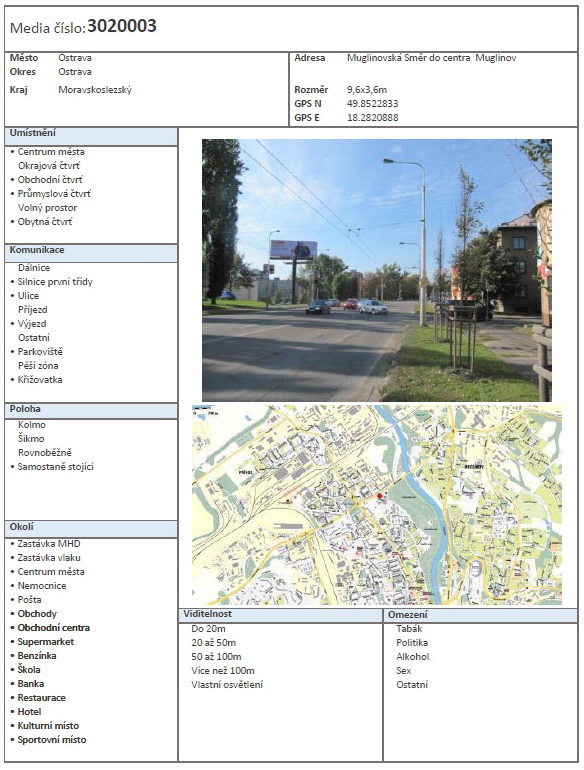This screenshot has height=770, width=584.
Task: Click GPS E value 18.2820888
Action: point(372,118)
